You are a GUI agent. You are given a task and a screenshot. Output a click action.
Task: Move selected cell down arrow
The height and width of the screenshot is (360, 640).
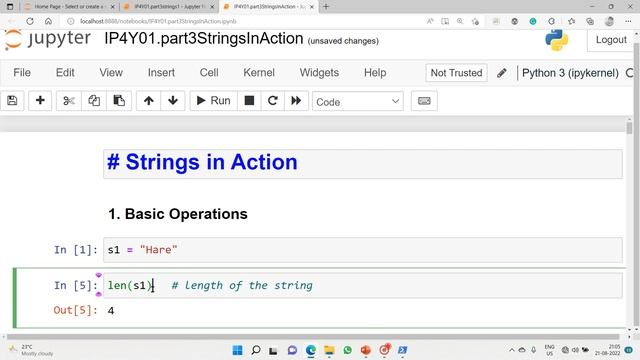173,100
